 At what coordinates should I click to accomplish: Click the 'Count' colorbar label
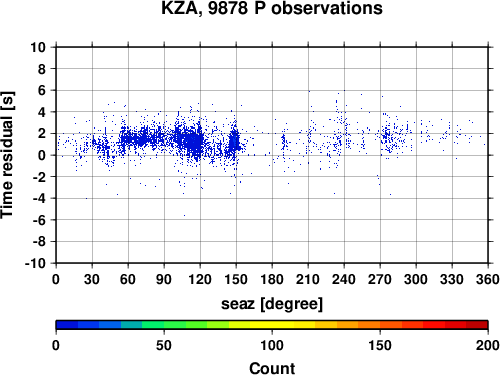(x=272, y=368)
